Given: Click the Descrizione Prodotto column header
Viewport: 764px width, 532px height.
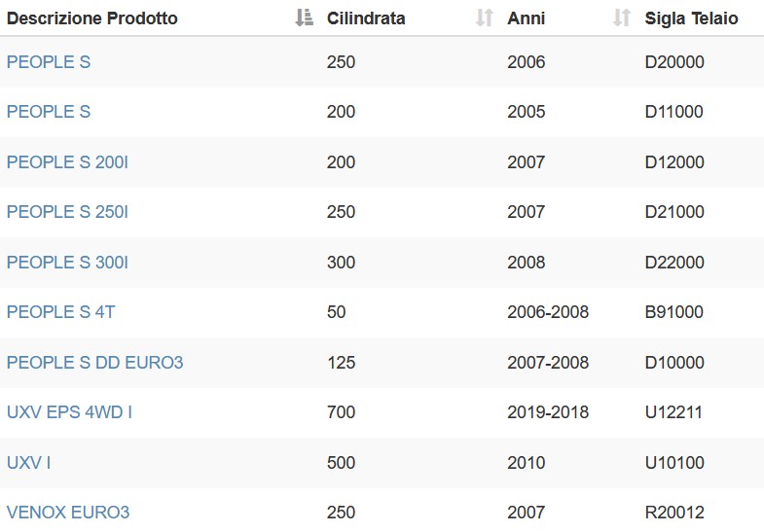Looking at the screenshot, I should (x=92, y=18).
